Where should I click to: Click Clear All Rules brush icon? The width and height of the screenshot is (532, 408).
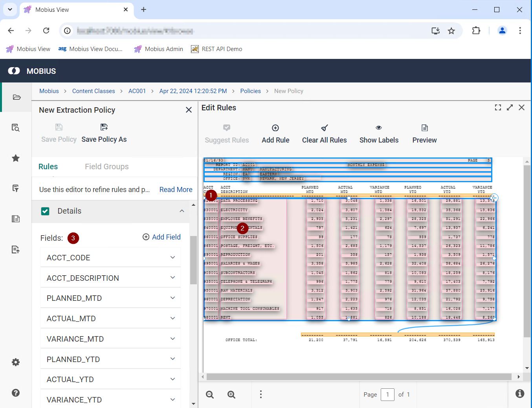click(x=324, y=128)
